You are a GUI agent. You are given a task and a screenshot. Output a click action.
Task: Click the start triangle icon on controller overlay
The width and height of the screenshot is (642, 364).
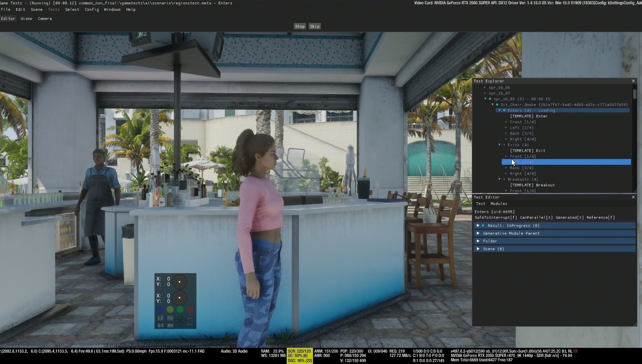tap(190, 318)
